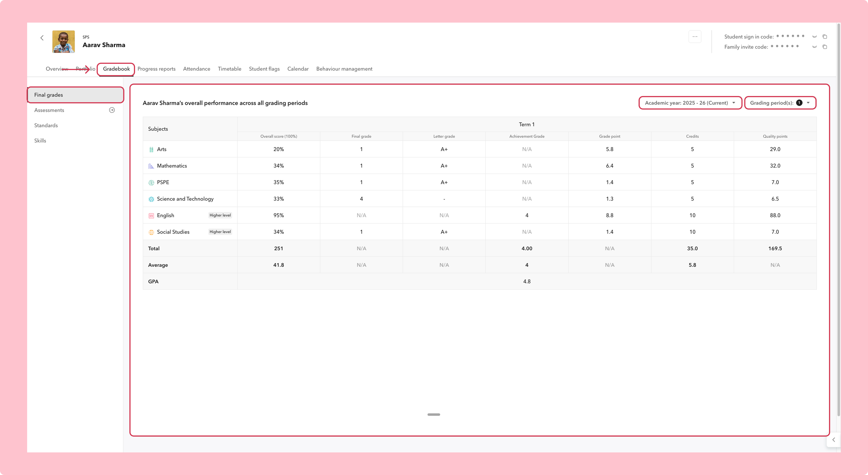Click the horizontal scroll handle below the table
Screen dimensions: 868x475
(434, 415)
